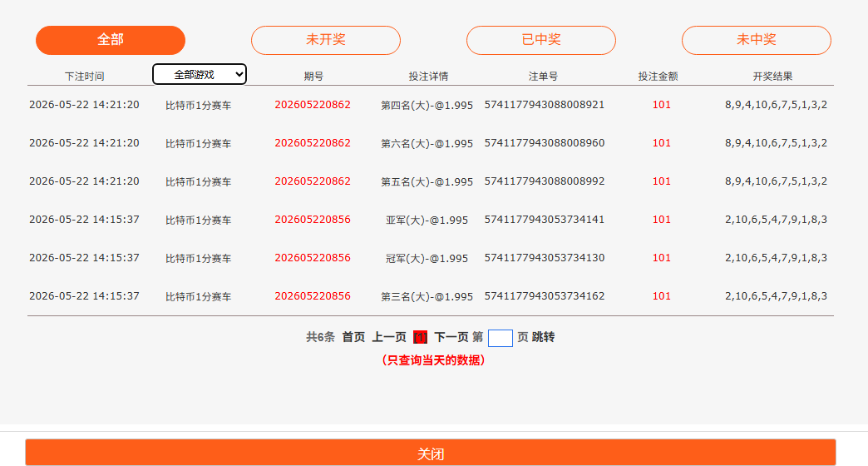868x466 pixels.
Task: Click the 只查询当天的数据 notice
Action: click(433, 360)
